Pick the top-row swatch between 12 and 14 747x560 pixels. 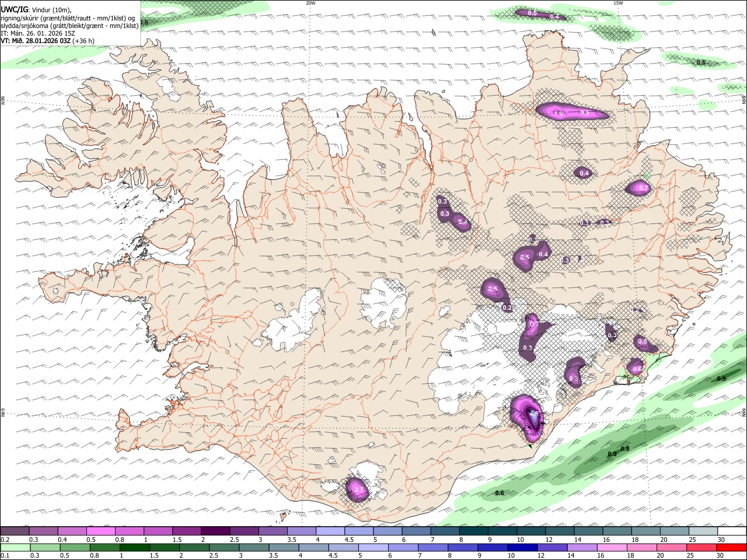click(559, 531)
